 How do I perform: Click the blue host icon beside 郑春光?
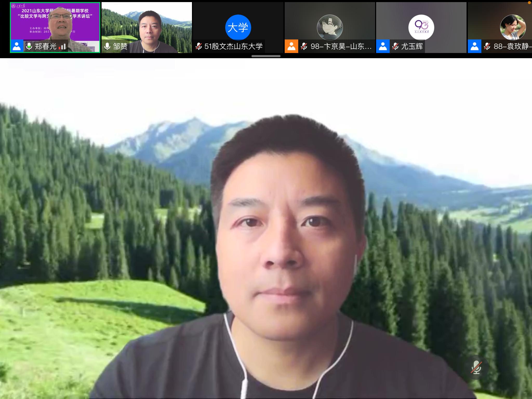[17, 46]
